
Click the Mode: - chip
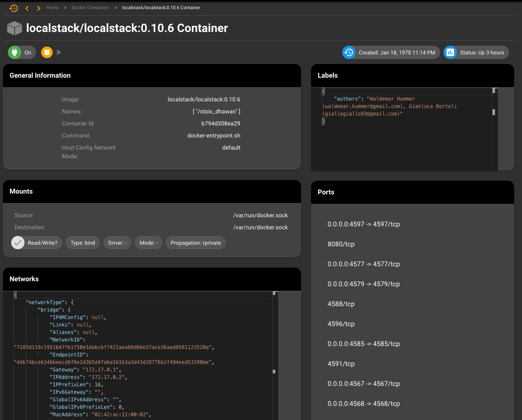pyautogui.click(x=149, y=243)
